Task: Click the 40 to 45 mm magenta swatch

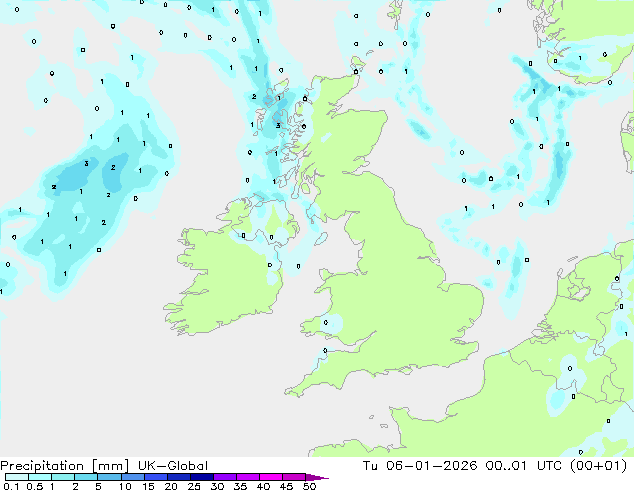Action: 271,477
